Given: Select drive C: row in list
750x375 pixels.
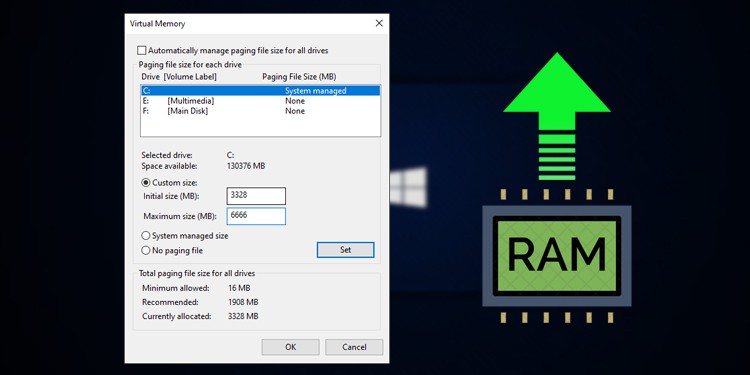Looking at the screenshot, I should click(x=261, y=91).
